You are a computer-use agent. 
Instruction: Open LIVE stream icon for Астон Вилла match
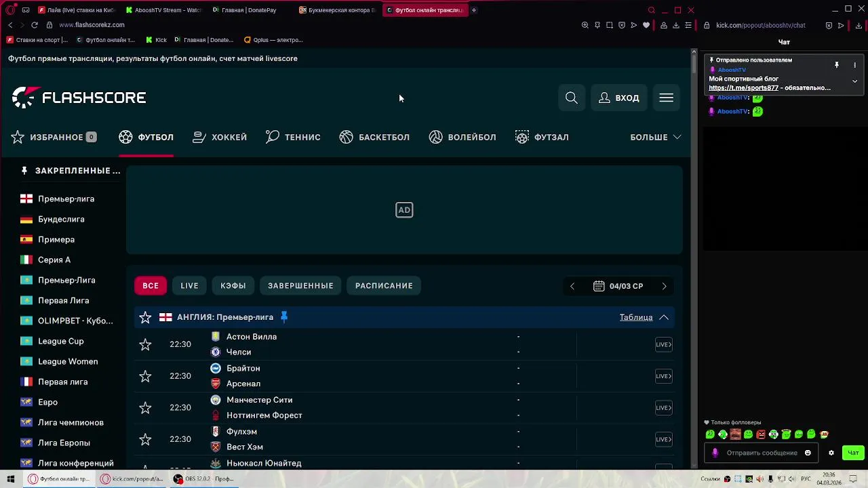tap(663, 344)
